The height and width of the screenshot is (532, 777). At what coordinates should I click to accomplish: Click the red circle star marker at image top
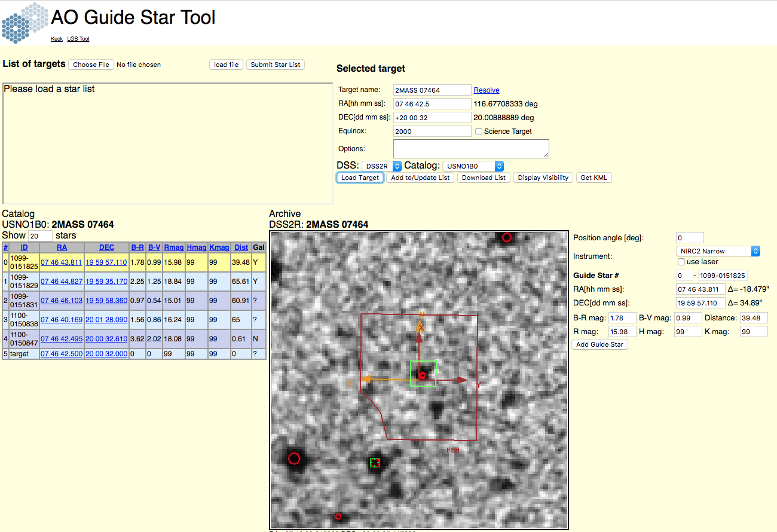pos(507,237)
